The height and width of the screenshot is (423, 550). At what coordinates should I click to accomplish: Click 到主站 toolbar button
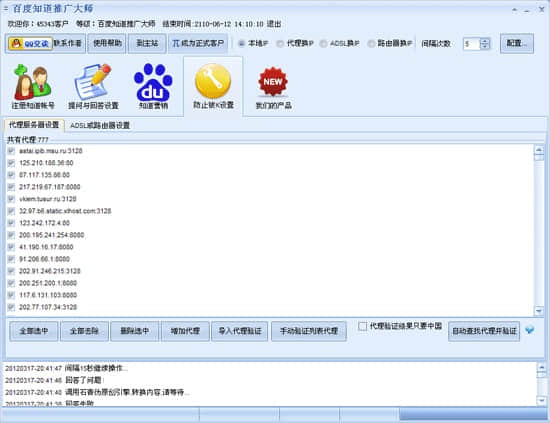[x=147, y=43]
